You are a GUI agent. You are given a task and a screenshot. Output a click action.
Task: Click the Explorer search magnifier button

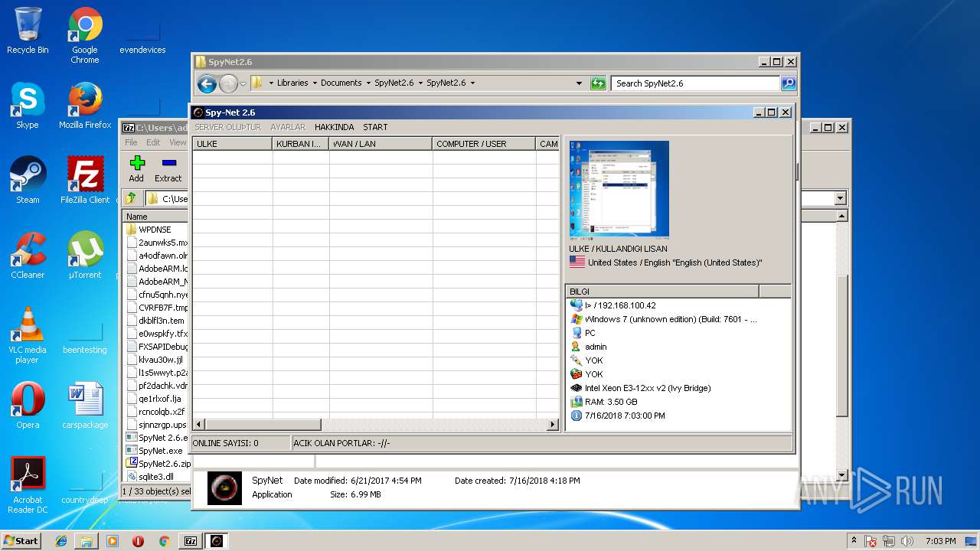[788, 83]
